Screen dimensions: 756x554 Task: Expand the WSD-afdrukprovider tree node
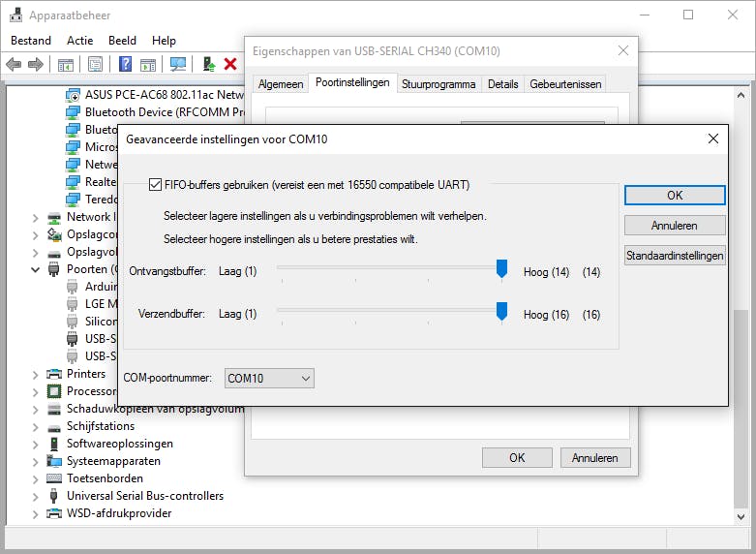35,514
